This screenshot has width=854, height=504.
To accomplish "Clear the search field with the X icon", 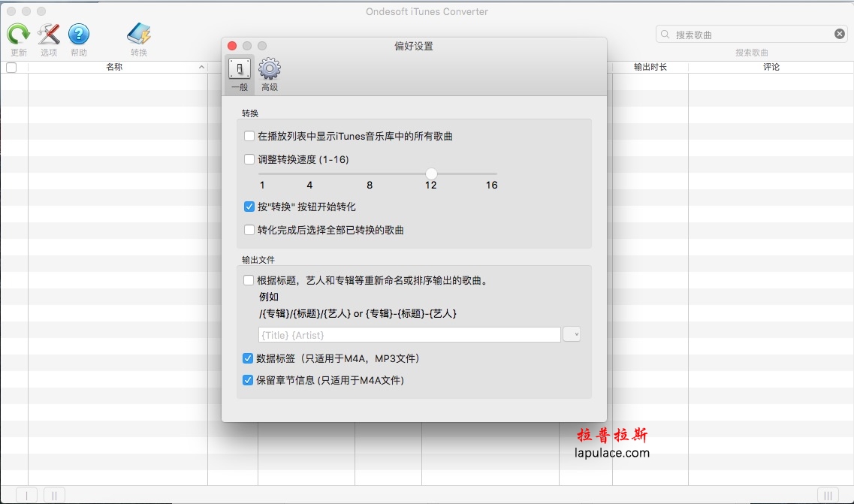I will [839, 34].
